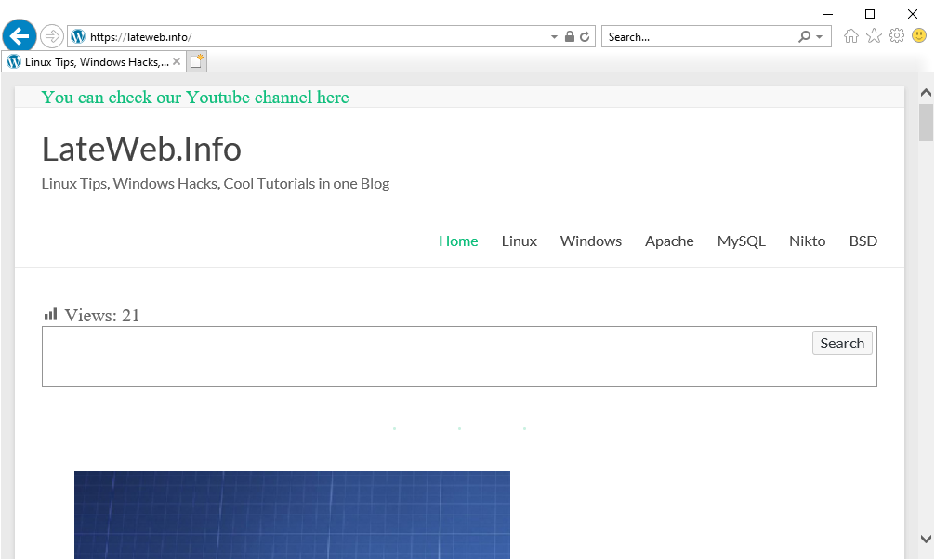Click the refresh page icon
This screenshot has height=560, width=935.
tap(585, 37)
